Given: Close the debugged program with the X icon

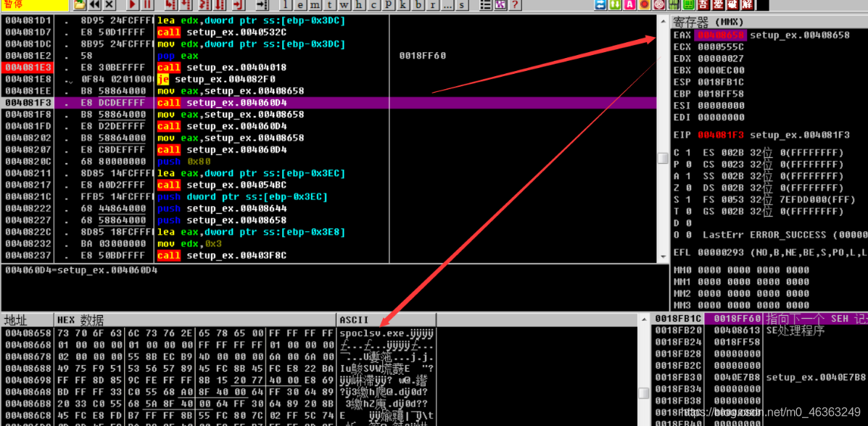Looking at the screenshot, I should coord(109,5).
